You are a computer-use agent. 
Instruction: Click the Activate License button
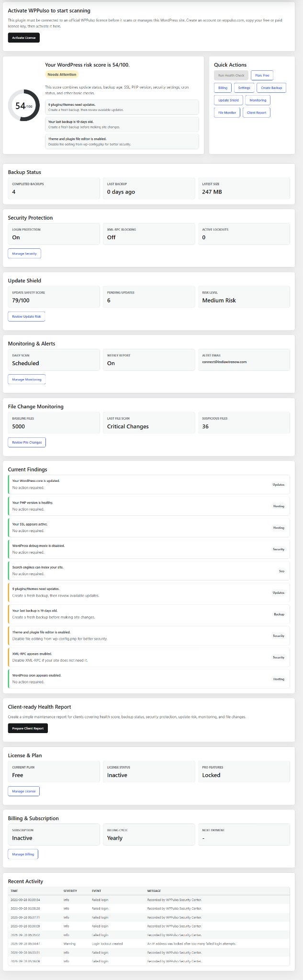(23, 38)
